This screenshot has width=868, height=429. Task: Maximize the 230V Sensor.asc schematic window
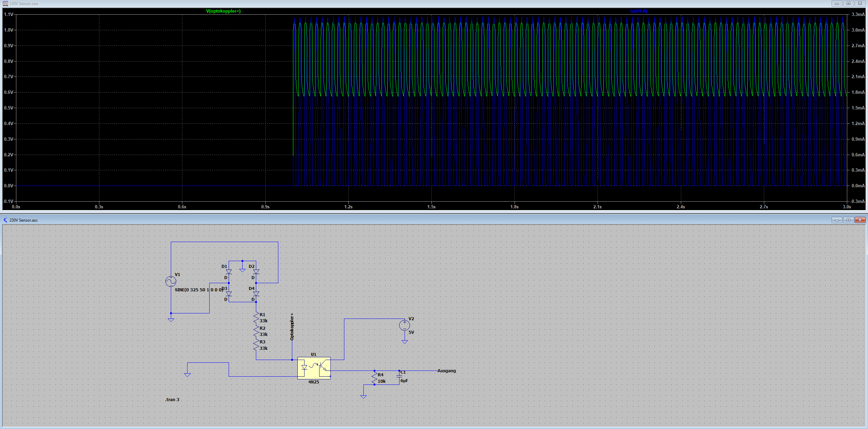tap(848, 220)
